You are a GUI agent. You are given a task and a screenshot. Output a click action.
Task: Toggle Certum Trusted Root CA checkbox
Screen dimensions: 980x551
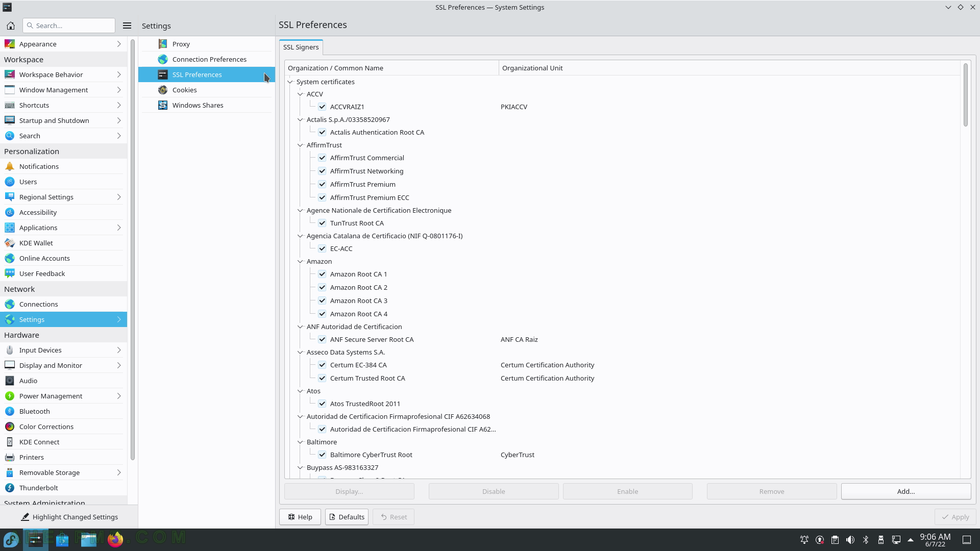(322, 378)
